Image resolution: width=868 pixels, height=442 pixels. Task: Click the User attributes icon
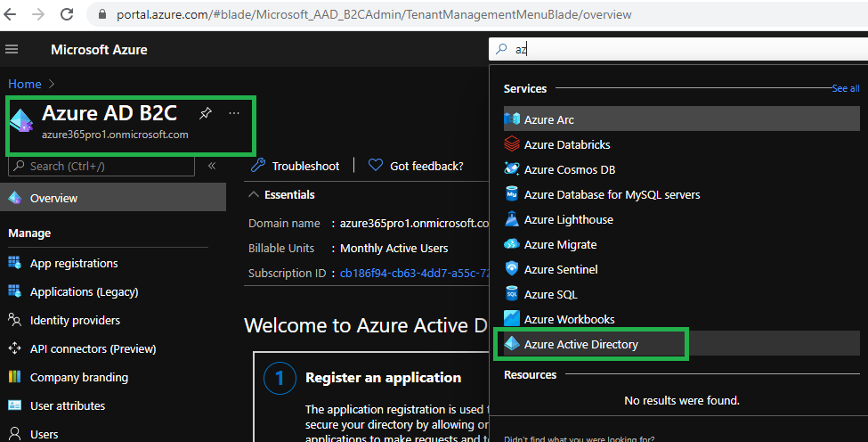click(x=14, y=405)
